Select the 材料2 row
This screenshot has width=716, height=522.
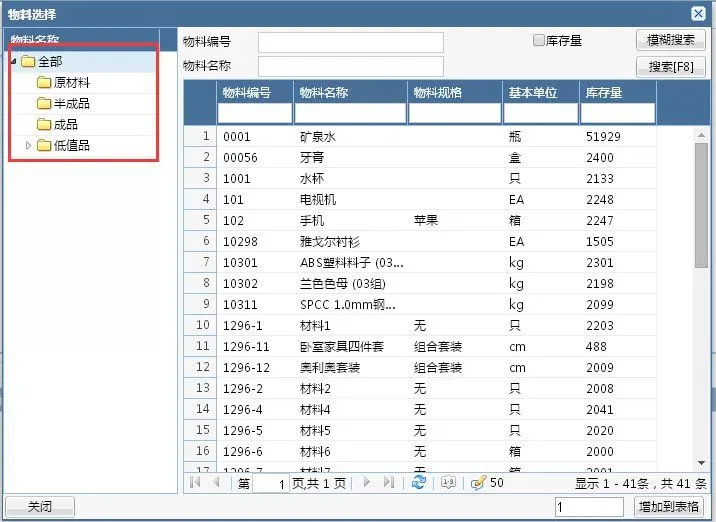pyautogui.click(x=420, y=388)
